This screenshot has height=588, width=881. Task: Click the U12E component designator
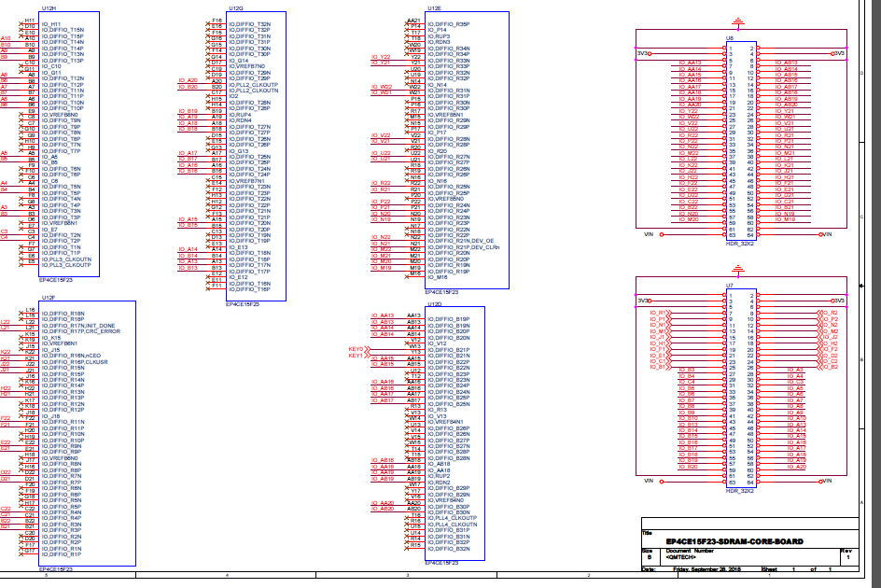coord(434,8)
